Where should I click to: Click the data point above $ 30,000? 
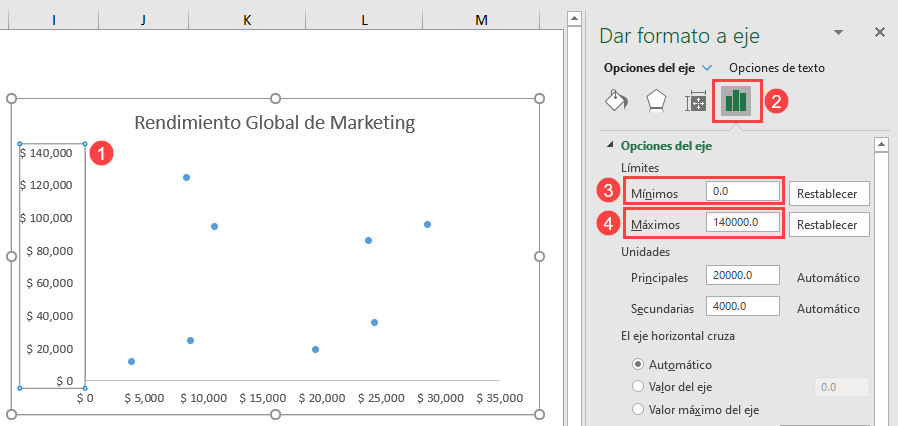coord(427,224)
